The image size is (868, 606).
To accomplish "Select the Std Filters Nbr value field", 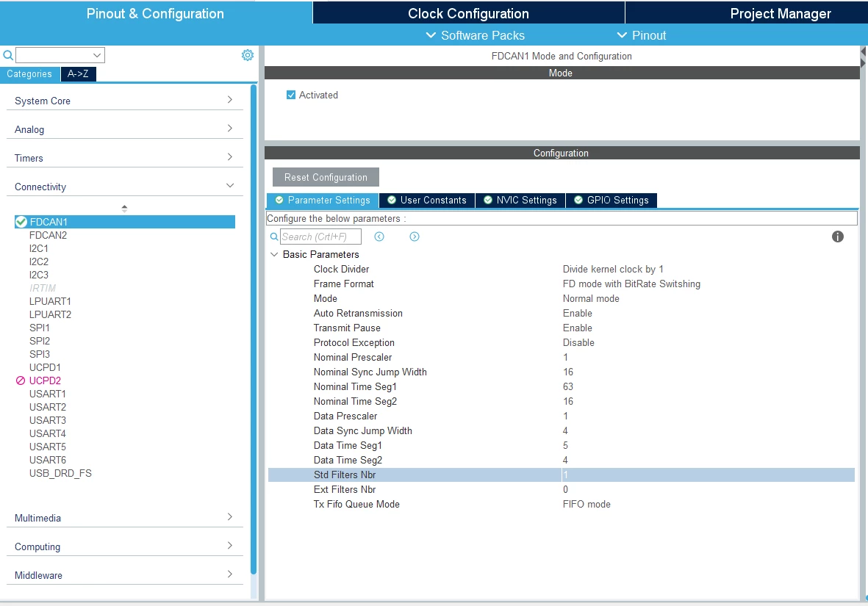I will [708, 475].
